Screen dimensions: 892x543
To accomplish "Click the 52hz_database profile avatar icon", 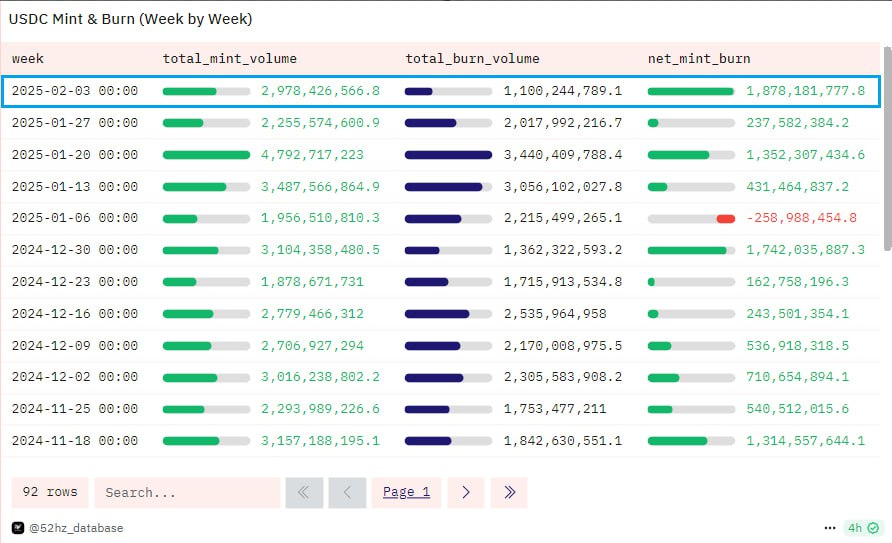I will click(x=18, y=528).
